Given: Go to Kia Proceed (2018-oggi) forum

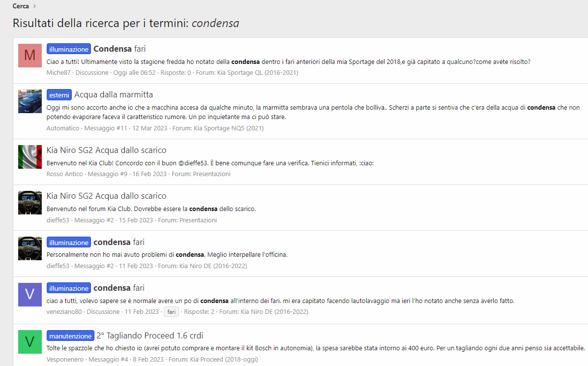Looking at the screenshot, I should pos(224,359).
